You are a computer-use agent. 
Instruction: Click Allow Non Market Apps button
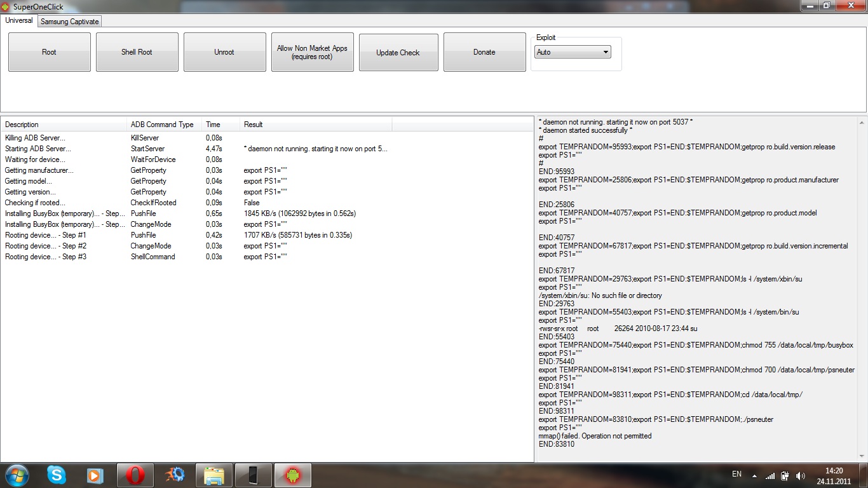click(312, 52)
